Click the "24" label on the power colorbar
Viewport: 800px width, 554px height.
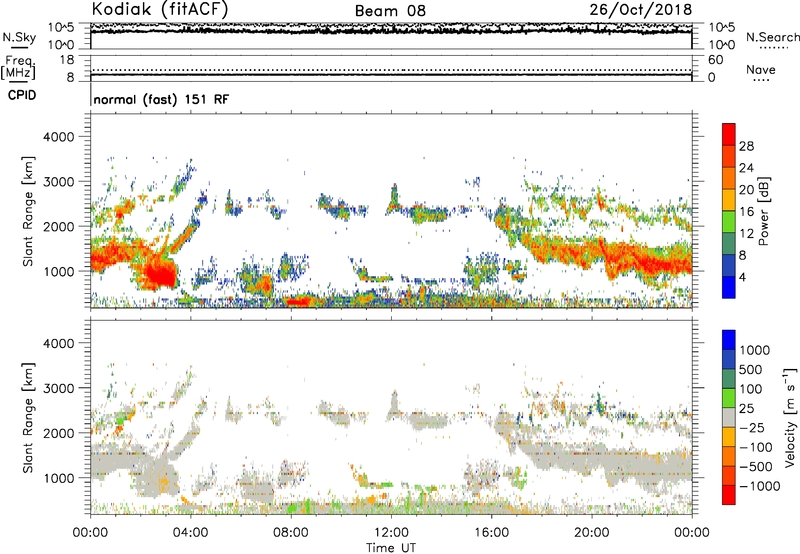click(x=746, y=168)
